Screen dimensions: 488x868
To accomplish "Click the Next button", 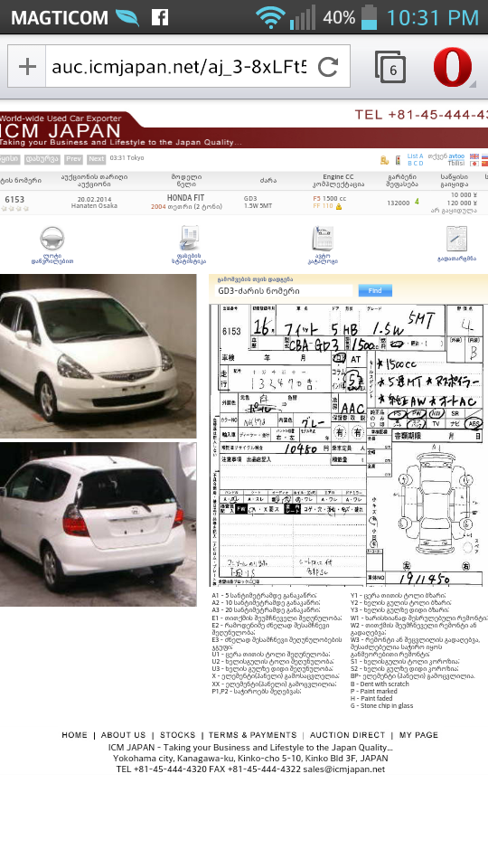I will click(x=97, y=159).
